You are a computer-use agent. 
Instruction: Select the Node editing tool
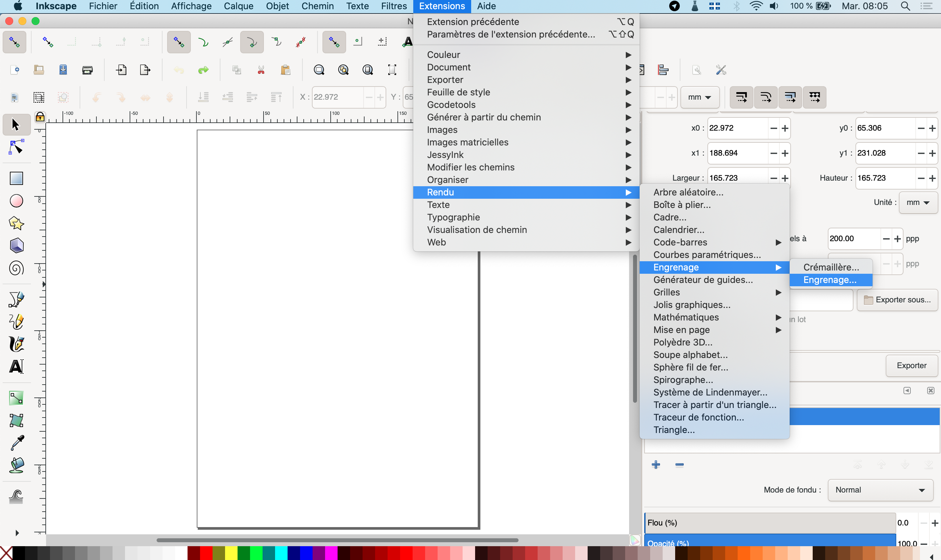point(16,147)
